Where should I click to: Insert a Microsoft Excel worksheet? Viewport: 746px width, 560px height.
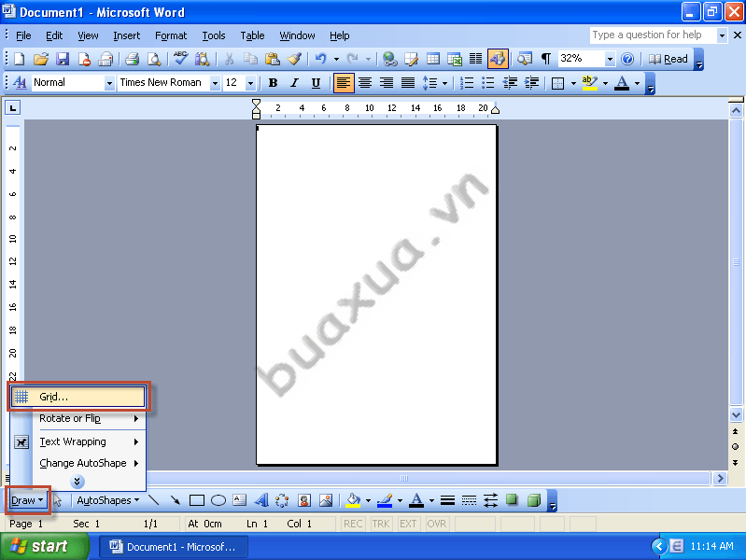[455, 59]
